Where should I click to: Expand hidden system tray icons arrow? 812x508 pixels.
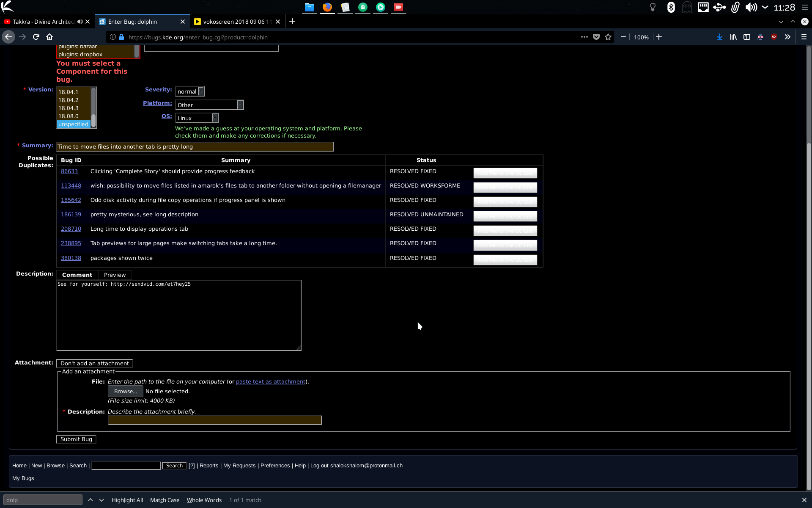tap(765, 7)
